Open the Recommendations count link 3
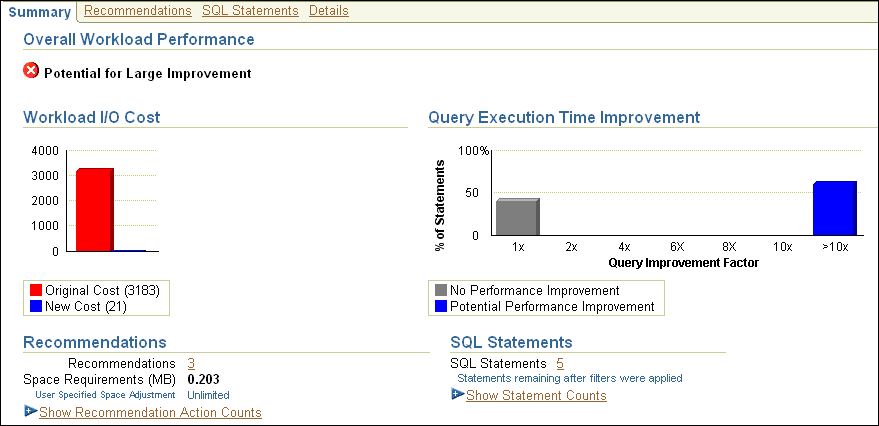 [191, 363]
